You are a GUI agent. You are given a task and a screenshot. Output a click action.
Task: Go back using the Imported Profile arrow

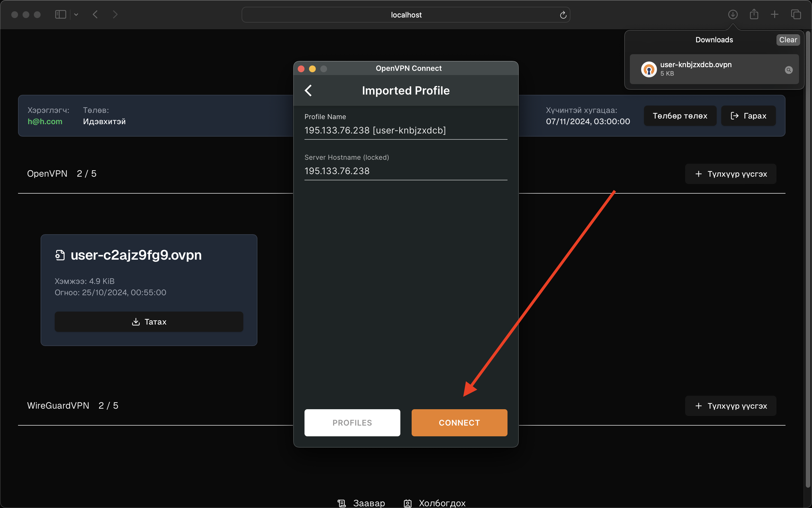(308, 90)
